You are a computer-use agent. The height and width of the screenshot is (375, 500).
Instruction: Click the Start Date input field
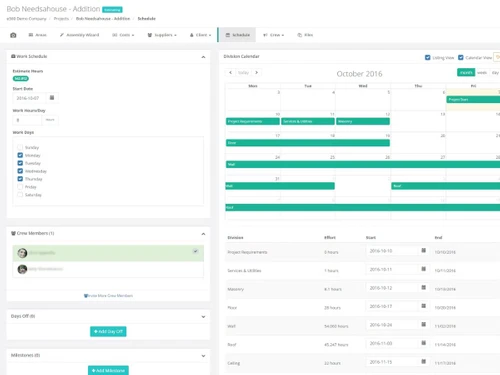(x=29, y=98)
